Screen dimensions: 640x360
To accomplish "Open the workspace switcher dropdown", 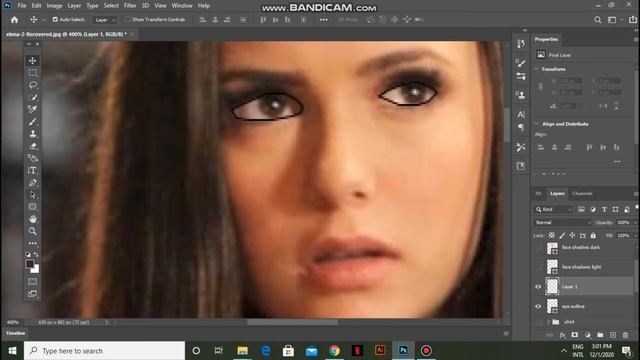I will (613, 20).
